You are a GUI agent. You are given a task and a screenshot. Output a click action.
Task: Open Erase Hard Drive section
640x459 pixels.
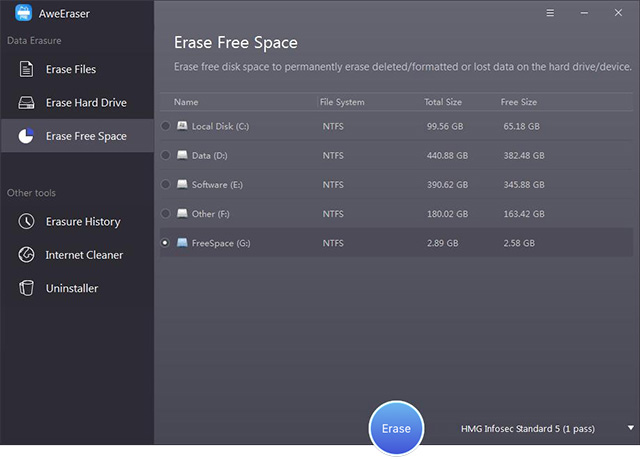77,102
